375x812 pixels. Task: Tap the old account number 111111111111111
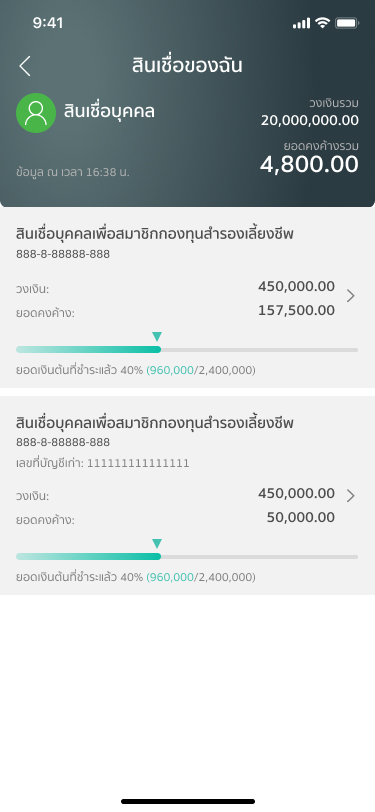coord(138,463)
